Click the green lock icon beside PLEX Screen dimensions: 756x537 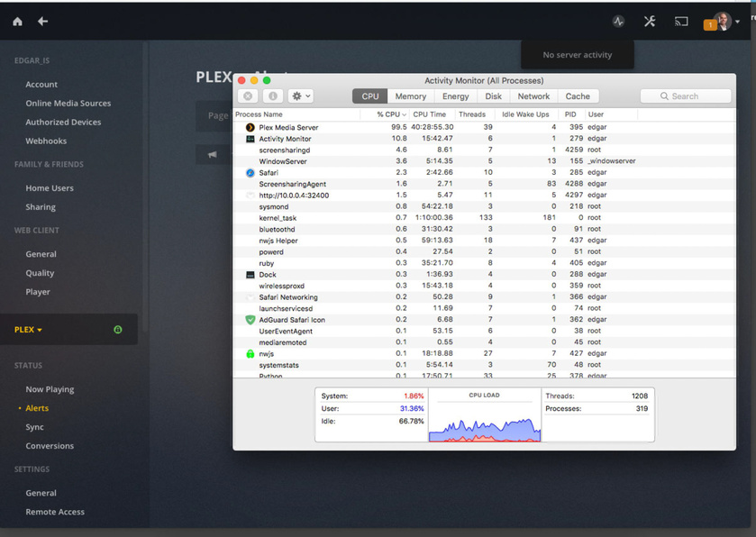[118, 330]
